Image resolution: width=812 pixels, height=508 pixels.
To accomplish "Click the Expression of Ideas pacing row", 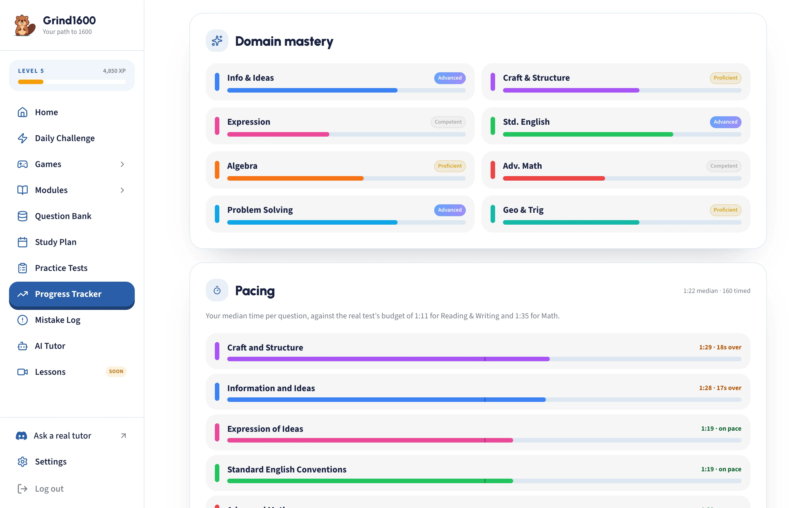I will tap(478, 432).
